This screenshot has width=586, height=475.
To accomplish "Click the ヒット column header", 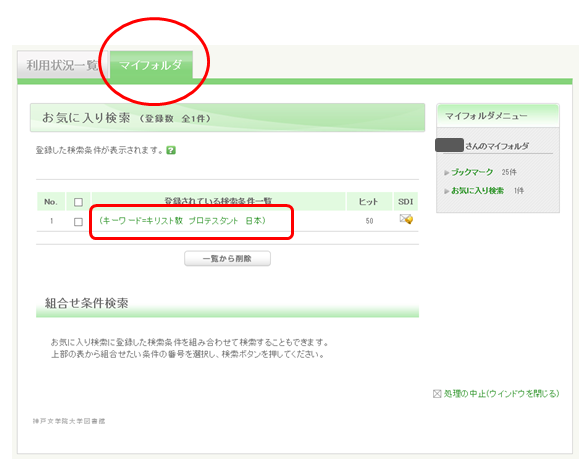I will point(369,202).
